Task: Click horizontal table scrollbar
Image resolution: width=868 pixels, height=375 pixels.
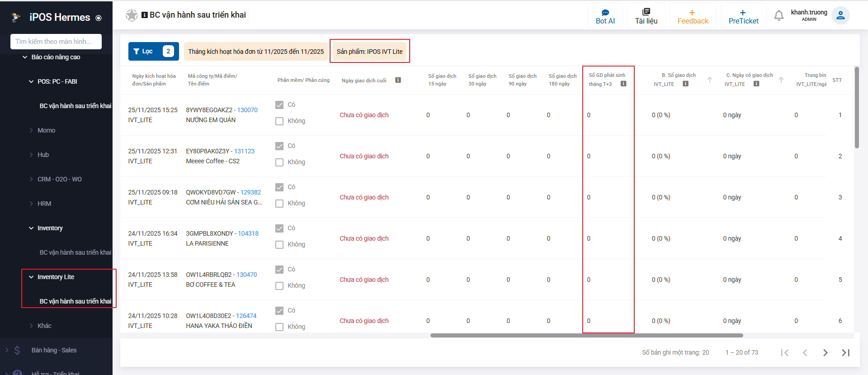Action: click(x=586, y=336)
